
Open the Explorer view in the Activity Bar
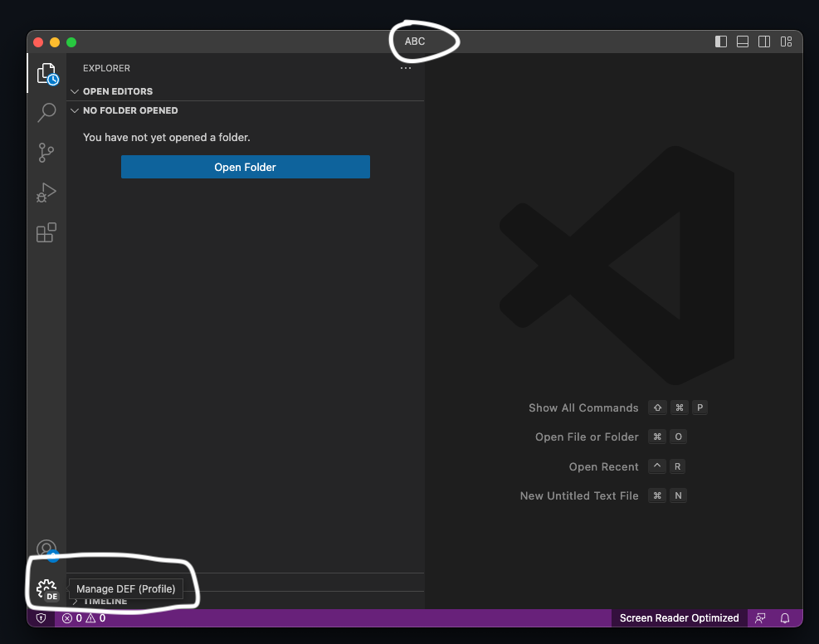tap(46, 73)
